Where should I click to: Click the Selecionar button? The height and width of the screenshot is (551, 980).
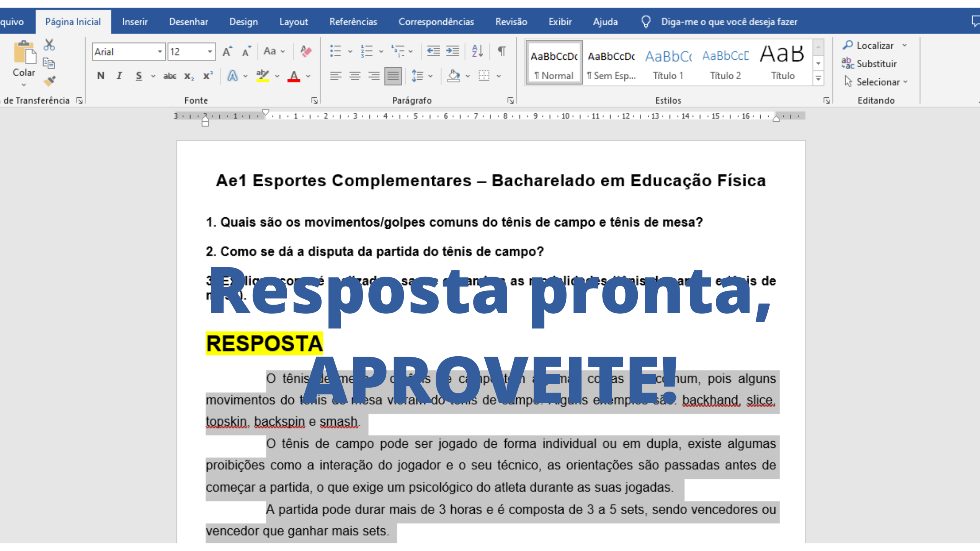[875, 82]
